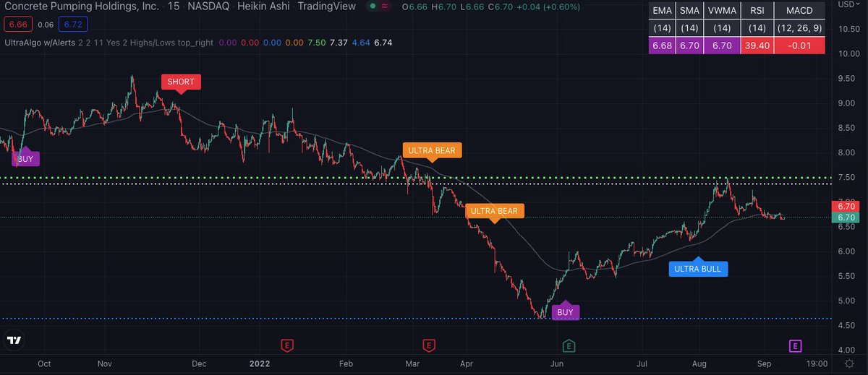
Task: Click the 2022 label on time axis
Action: [258, 366]
